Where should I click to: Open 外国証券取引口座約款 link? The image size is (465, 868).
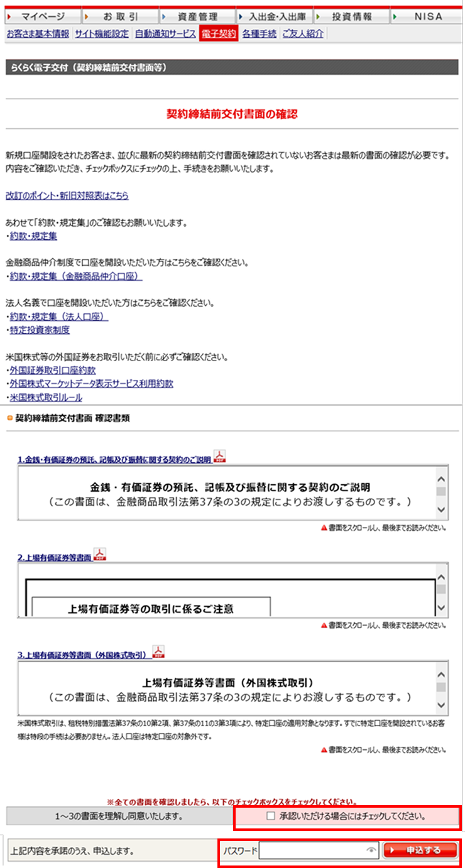[53, 371]
